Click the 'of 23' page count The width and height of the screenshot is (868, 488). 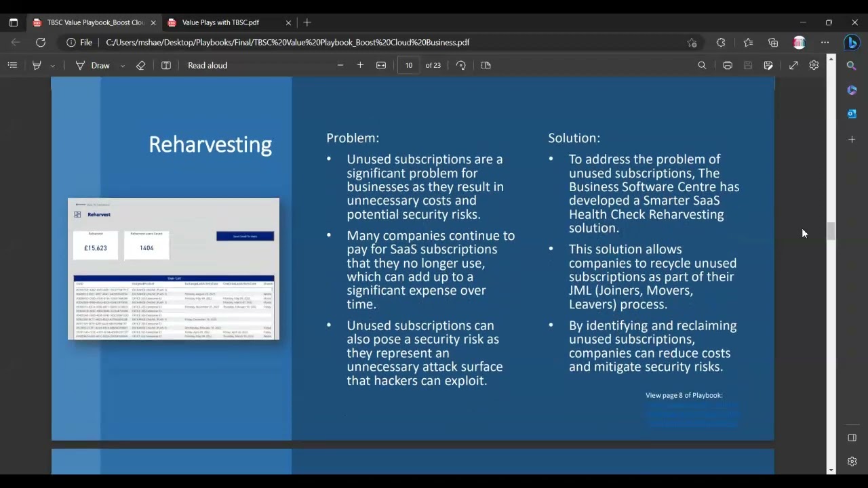click(x=433, y=65)
